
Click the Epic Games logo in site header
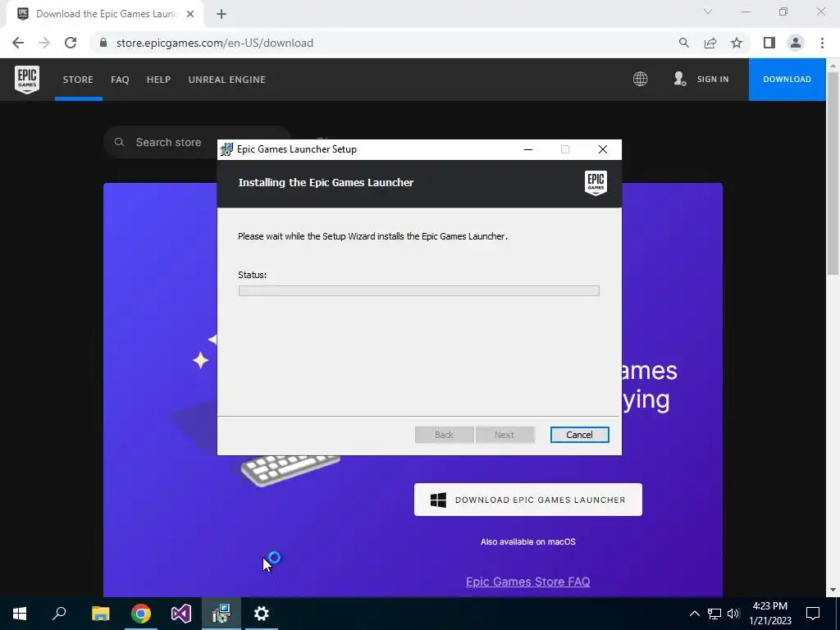coord(27,80)
